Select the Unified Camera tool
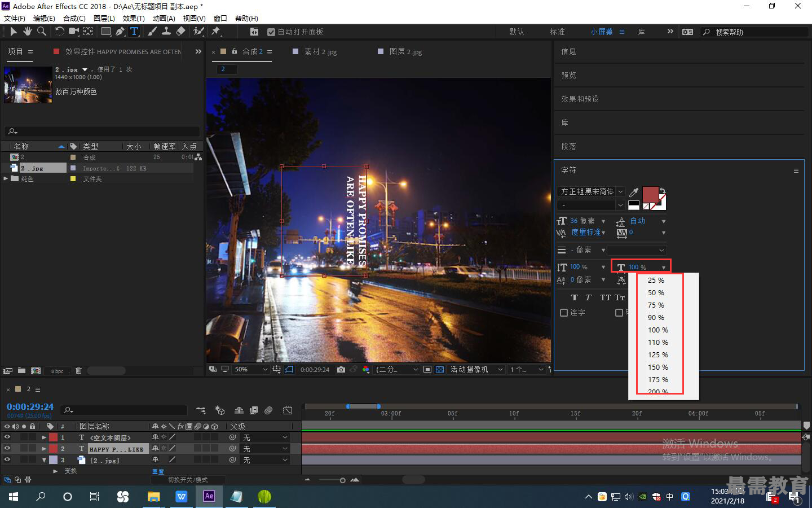Viewport: 812px width, 508px height. [74, 32]
